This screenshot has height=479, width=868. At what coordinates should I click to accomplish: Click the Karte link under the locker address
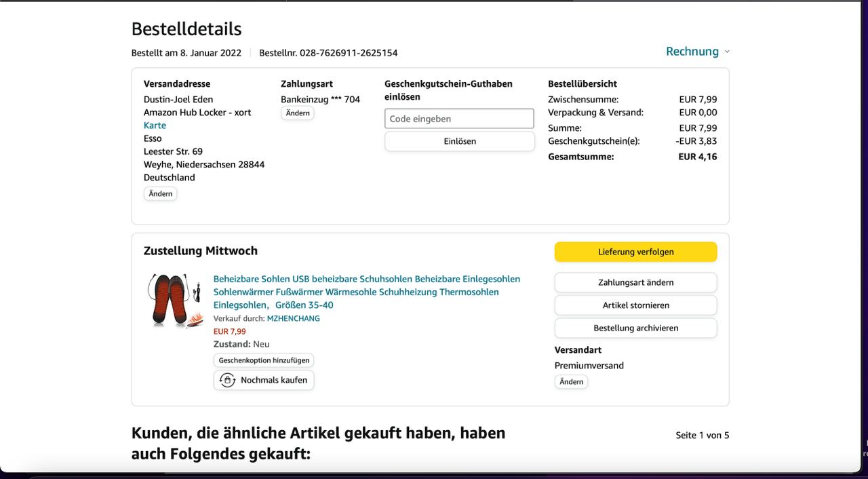click(155, 126)
